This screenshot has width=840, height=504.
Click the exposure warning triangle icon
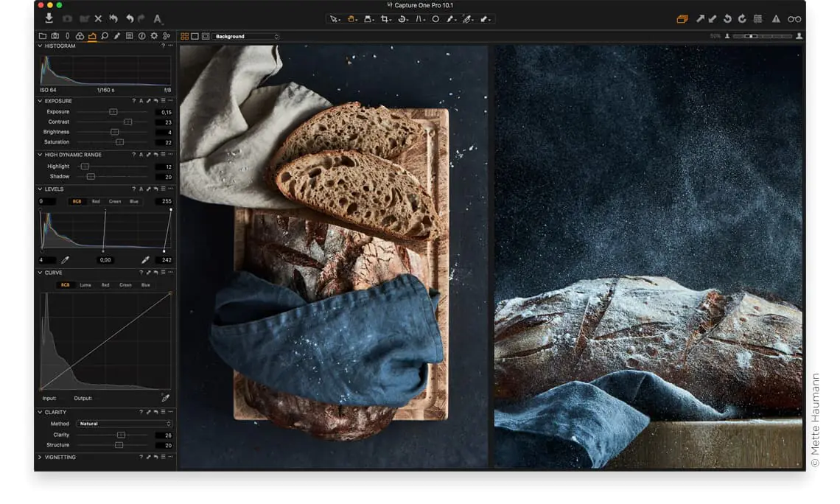coord(776,19)
